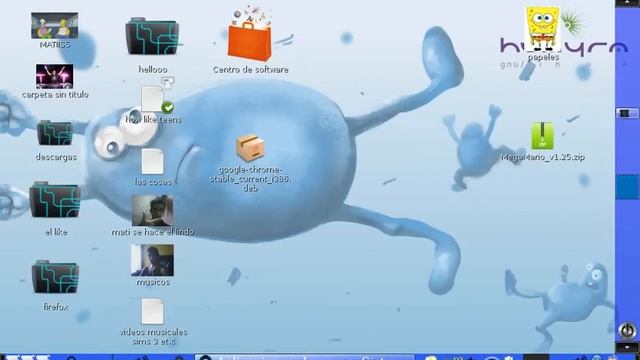Click the how like teens file

tap(152, 99)
